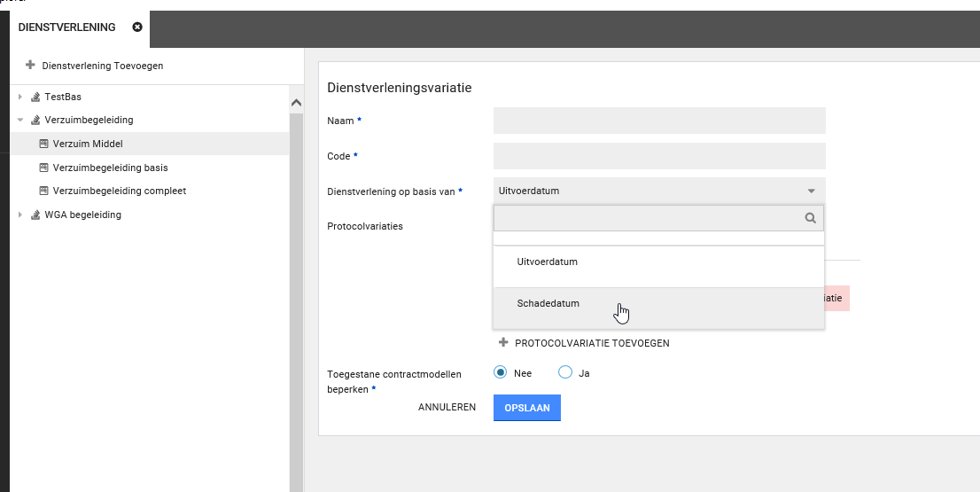Select the Ja radio button
980x492 pixels.
pos(565,373)
